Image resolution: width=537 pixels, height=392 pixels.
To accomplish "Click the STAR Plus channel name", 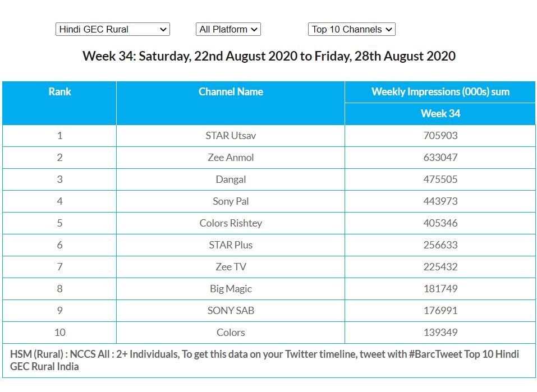I will point(231,245).
